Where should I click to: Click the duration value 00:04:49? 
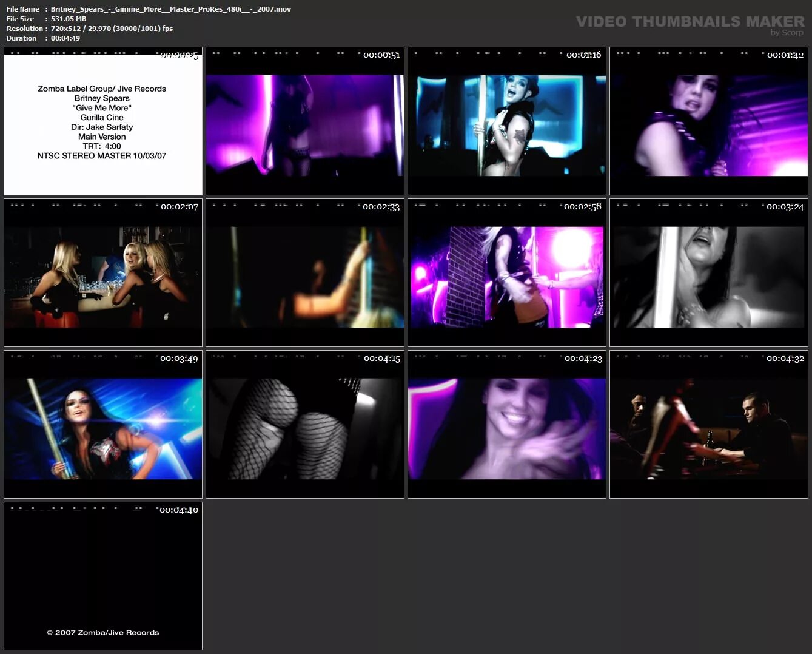point(65,38)
